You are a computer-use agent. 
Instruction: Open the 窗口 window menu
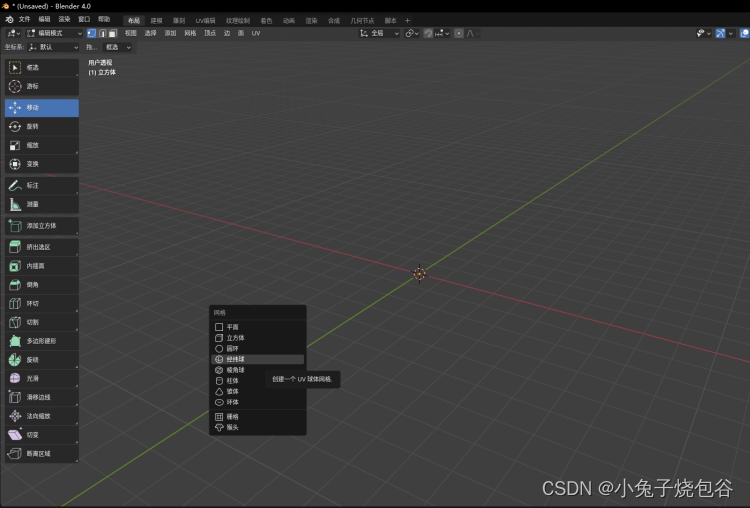(x=84, y=20)
